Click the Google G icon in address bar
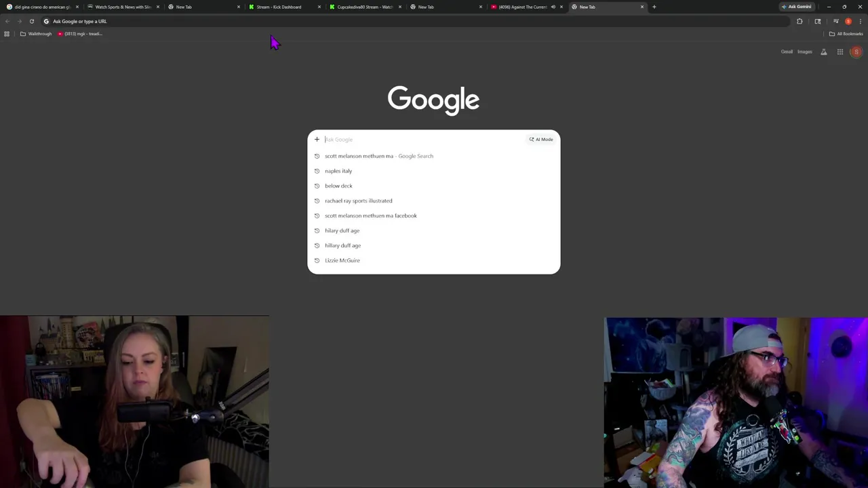This screenshot has height=488, width=868. 46,21
